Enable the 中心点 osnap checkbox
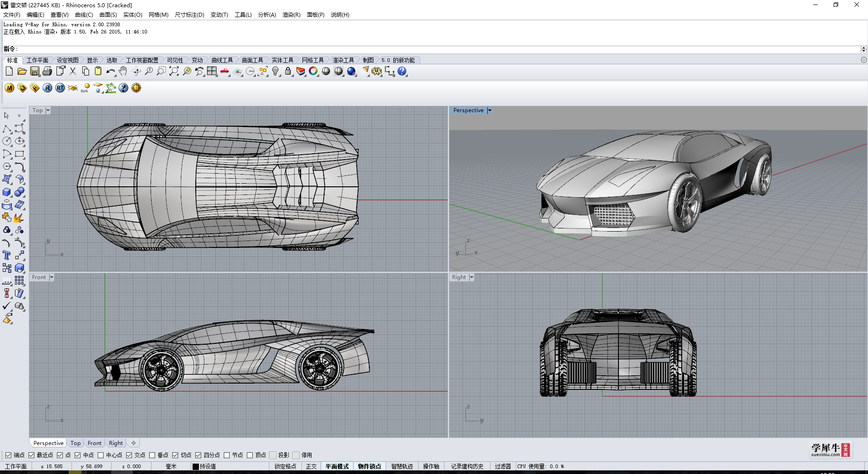 tap(100, 455)
